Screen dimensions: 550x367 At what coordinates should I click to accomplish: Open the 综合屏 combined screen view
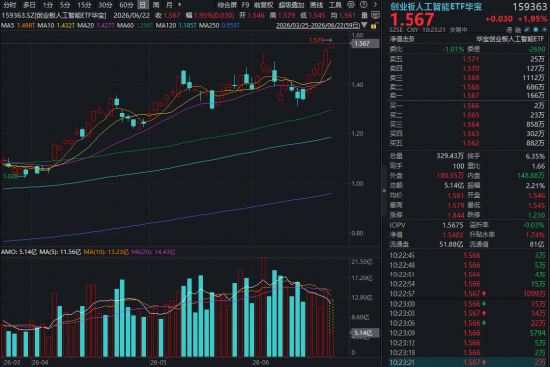[x=227, y=5]
